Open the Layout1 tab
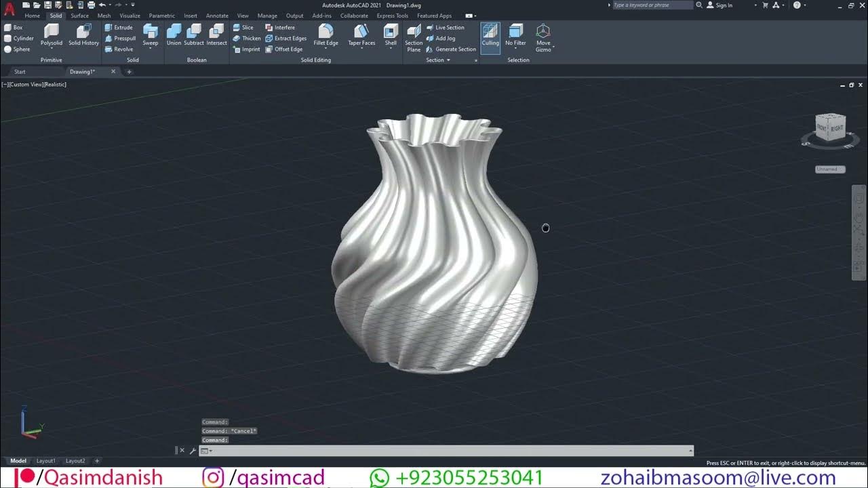The image size is (868, 488). (46, 461)
